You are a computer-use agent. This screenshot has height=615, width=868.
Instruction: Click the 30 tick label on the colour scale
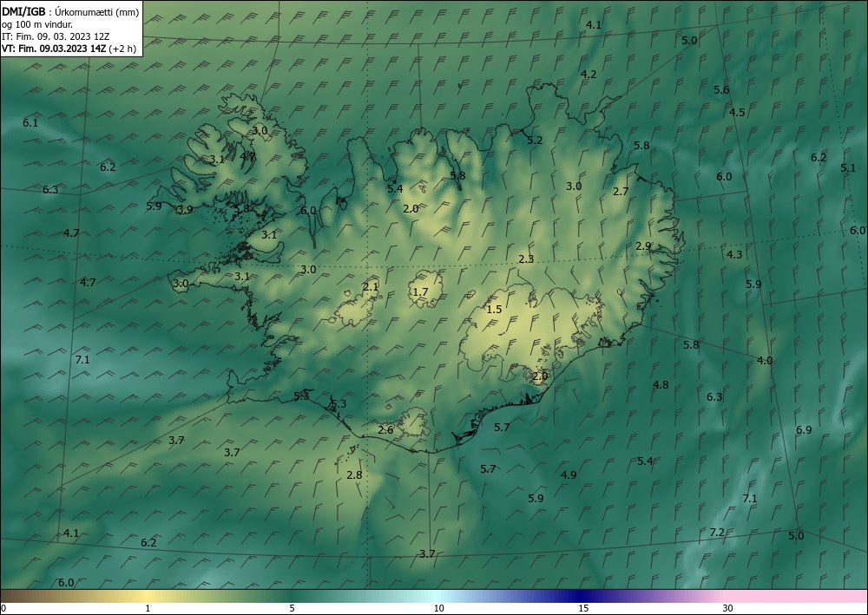pos(728,609)
